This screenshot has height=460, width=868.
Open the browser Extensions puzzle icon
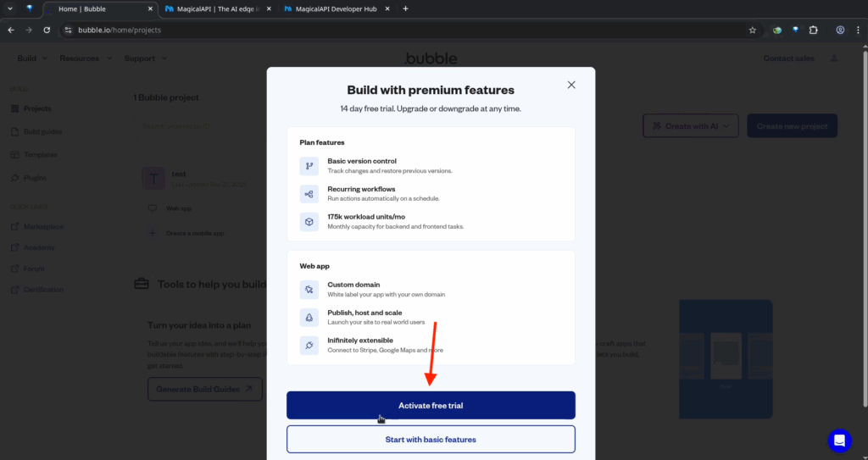[816, 30]
